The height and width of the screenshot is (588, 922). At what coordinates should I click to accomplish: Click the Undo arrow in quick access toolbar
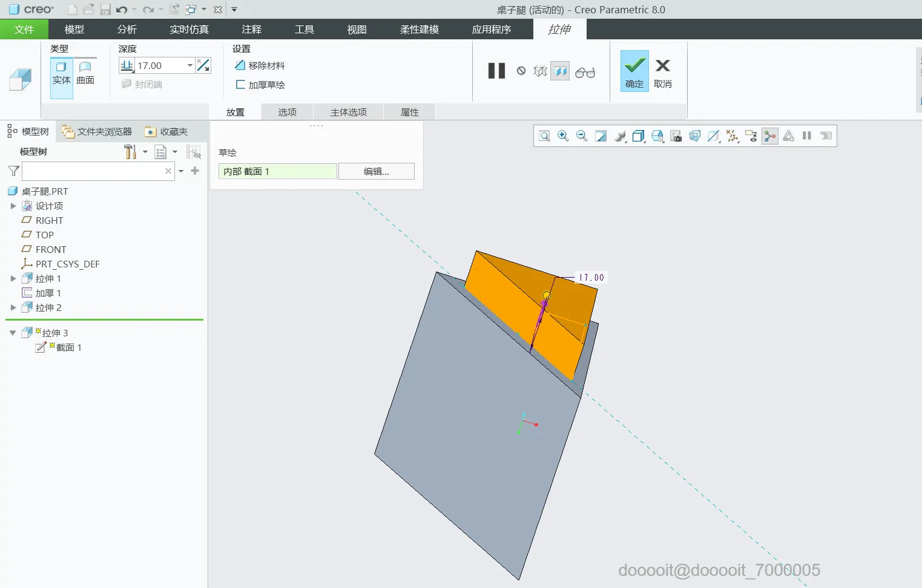(122, 10)
